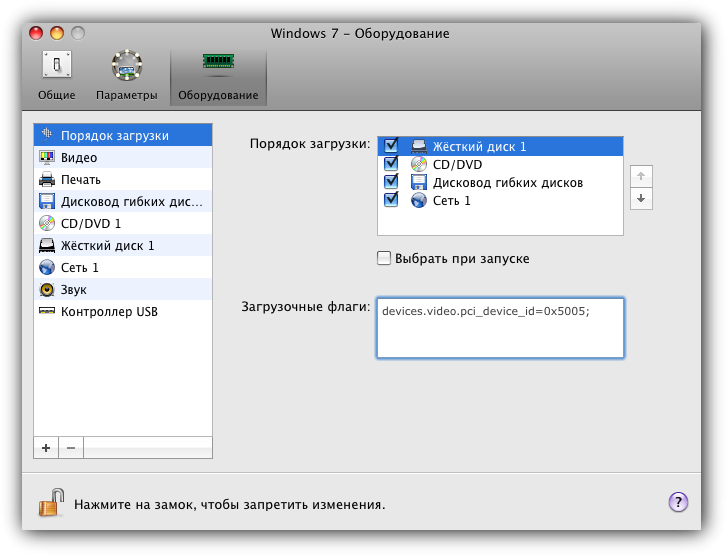Click into the Загрузочные флаги text field
The image size is (728, 556).
point(500,328)
